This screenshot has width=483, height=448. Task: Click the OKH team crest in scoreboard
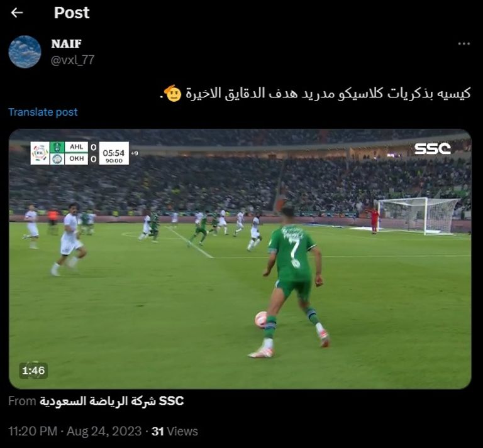click(57, 159)
